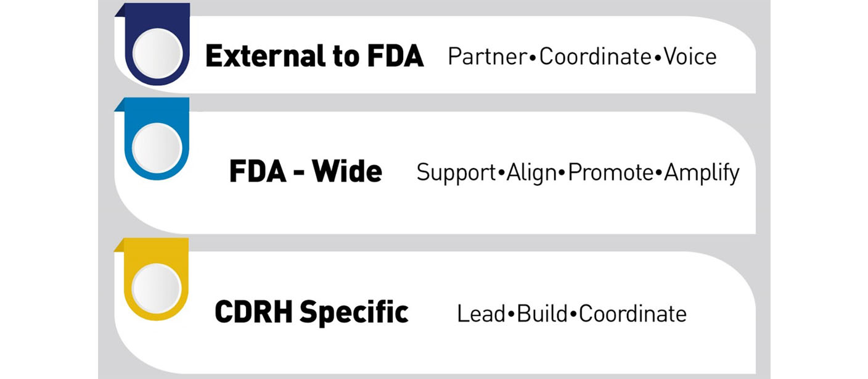The image size is (868, 379).
Task: Click "Coordinate" in the CDRH Specific row
Action: pos(633,314)
